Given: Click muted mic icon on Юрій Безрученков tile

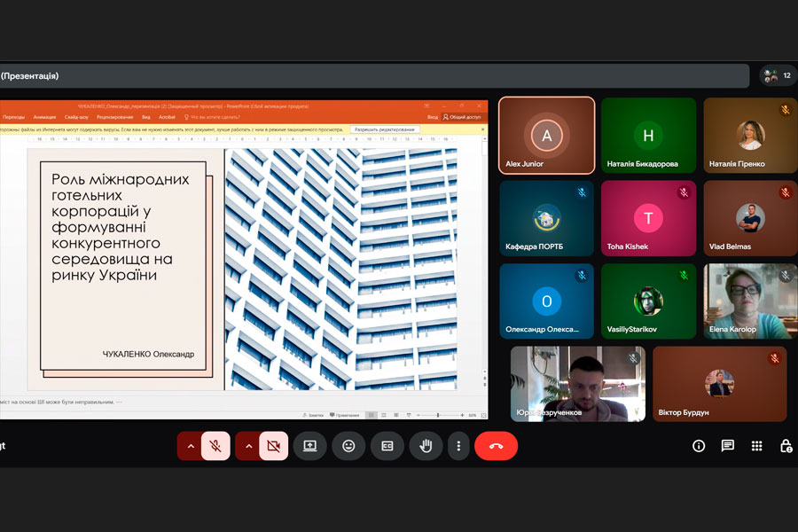Looking at the screenshot, I should coord(633,358).
